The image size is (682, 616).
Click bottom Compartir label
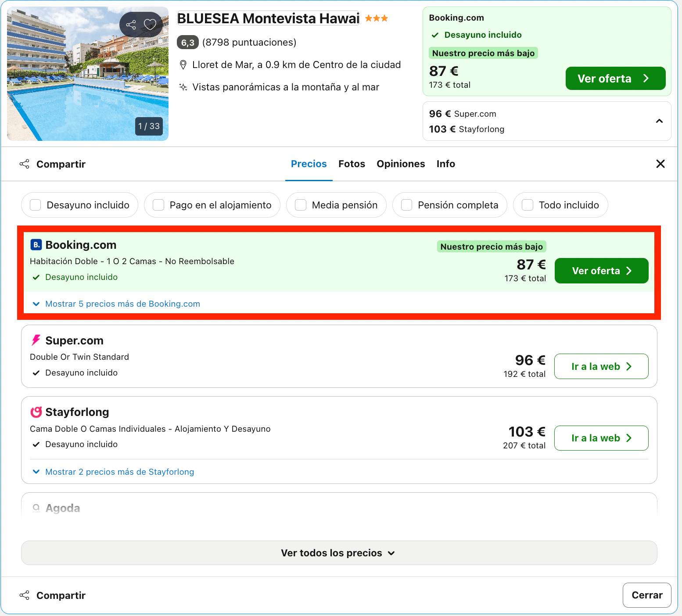click(x=61, y=595)
